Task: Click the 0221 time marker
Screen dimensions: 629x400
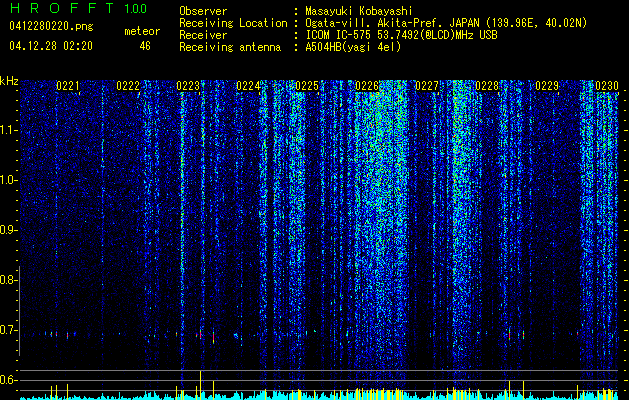Action: 68,86
